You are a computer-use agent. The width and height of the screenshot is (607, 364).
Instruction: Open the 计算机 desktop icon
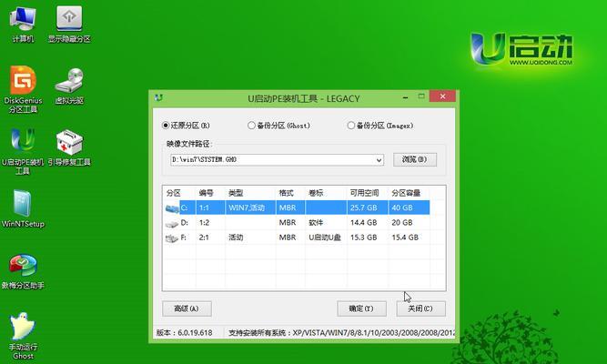coord(23,24)
